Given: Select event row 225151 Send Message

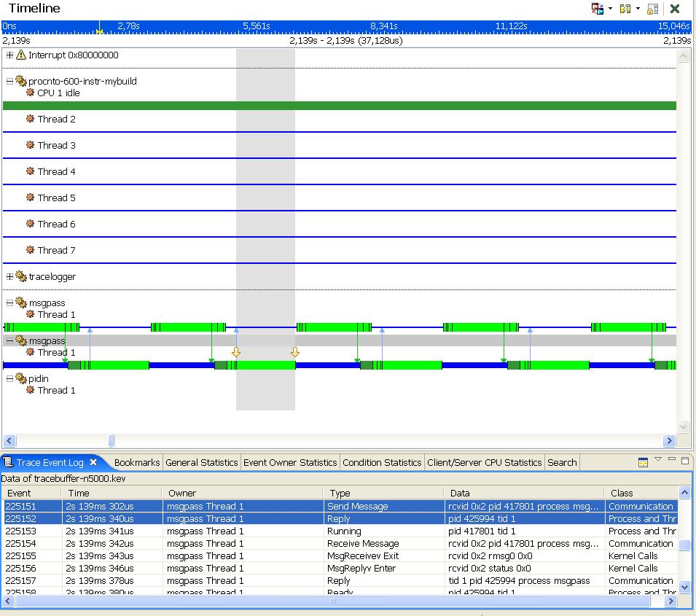Looking at the screenshot, I should (x=340, y=506).
